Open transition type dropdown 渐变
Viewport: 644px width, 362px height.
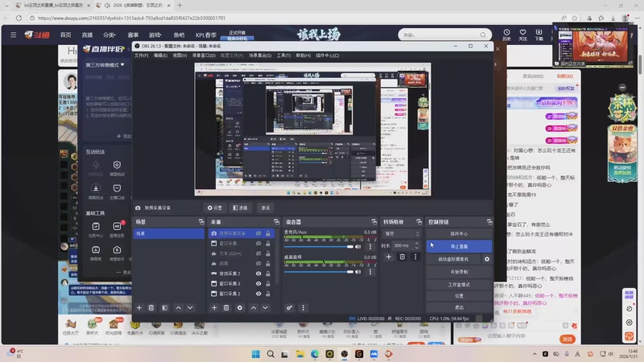coord(401,233)
